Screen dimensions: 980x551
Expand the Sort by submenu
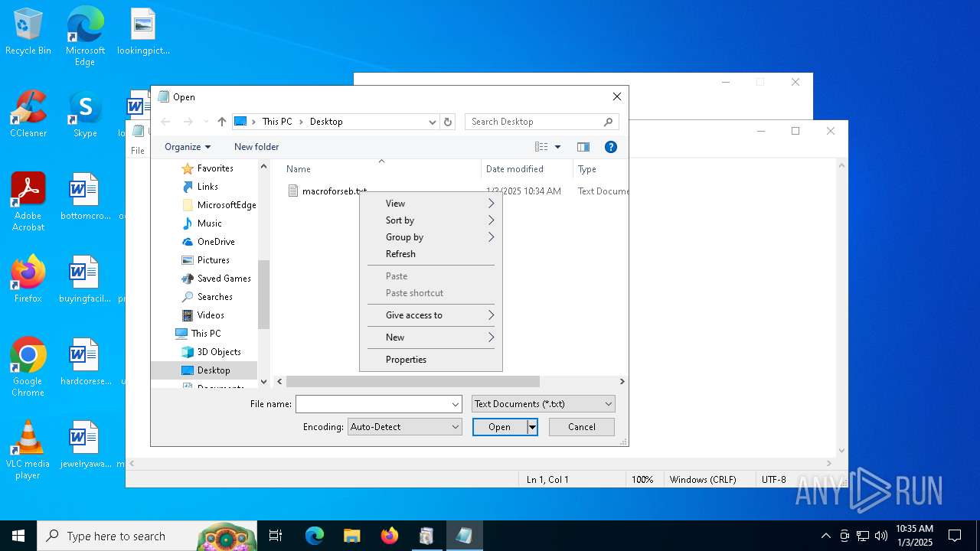point(431,220)
